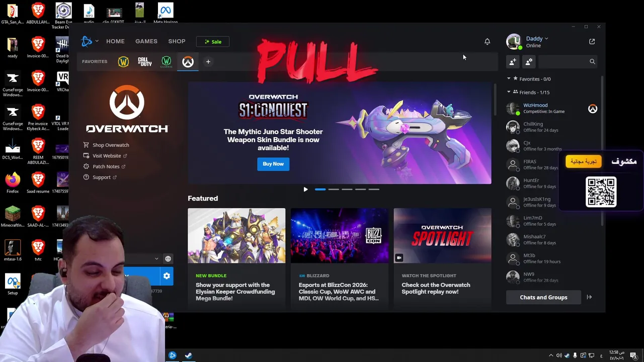Open Daddy profile avatar
The image size is (644, 362).
coord(514,42)
